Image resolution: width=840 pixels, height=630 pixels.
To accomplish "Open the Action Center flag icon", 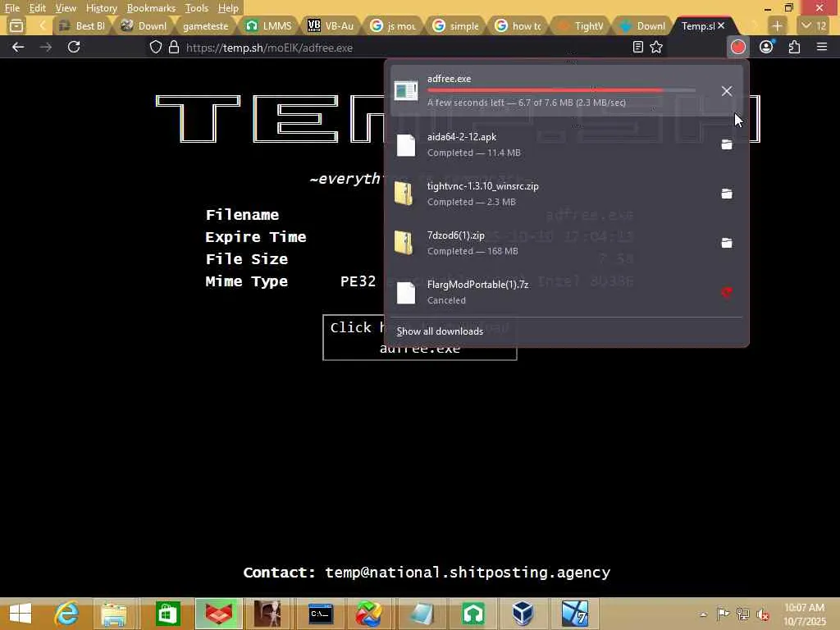I will (723, 614).
